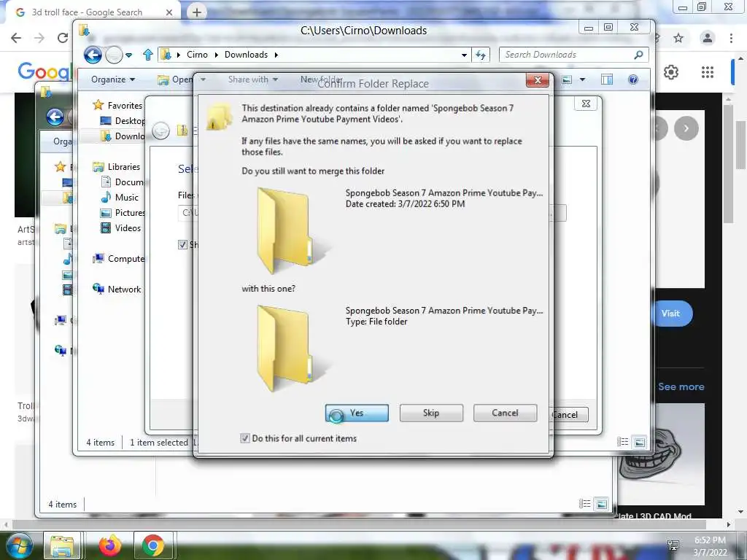Bookmark this page with star icon
This screenshot has width=747, height=560.
[x=678, y=38]
